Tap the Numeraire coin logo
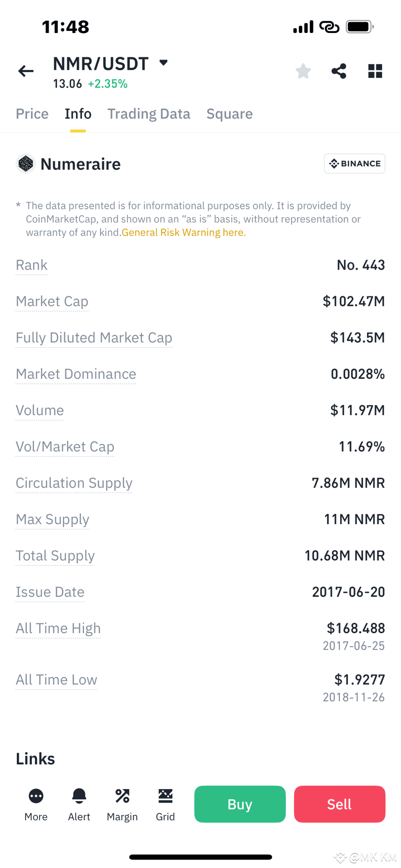The width and height of the screenshot is (401, 868). [26, 164]
